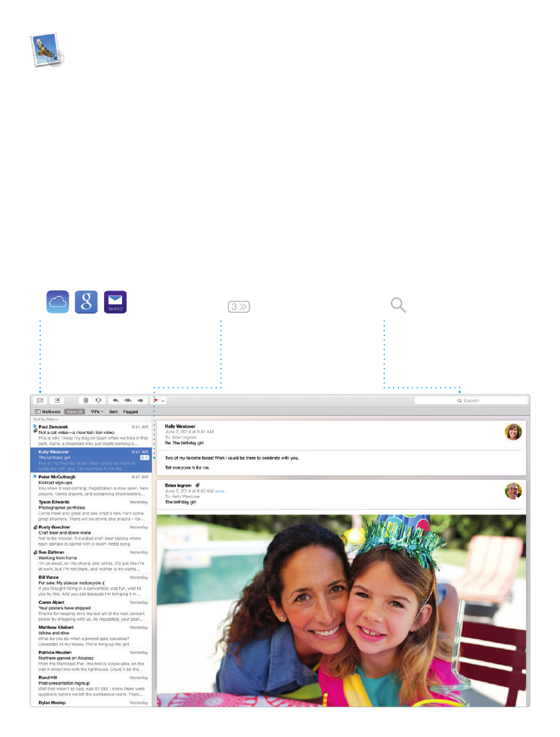
Task: Click the Get Mail envelope toolbar button
Action: (40, 401)
